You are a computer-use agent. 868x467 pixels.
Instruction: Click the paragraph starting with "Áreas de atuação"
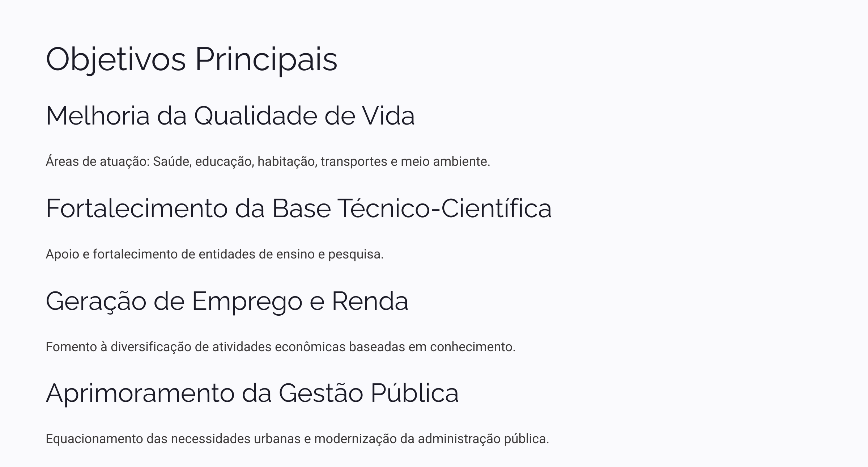pyautogui.click(x=268, y=161)
